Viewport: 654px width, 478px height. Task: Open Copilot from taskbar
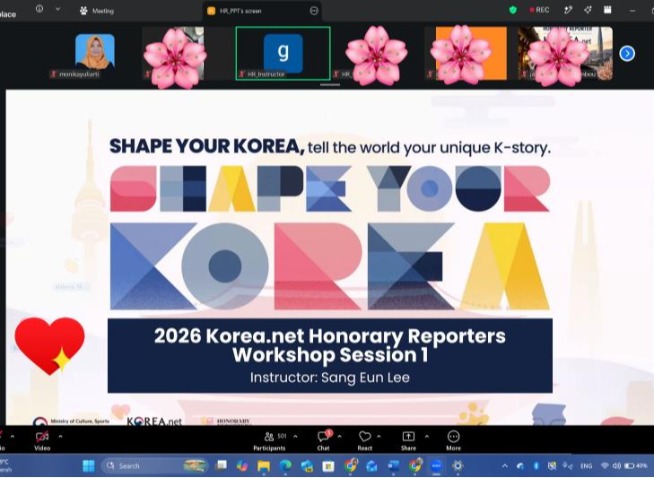pyautogui.click(x=242, y=466)
